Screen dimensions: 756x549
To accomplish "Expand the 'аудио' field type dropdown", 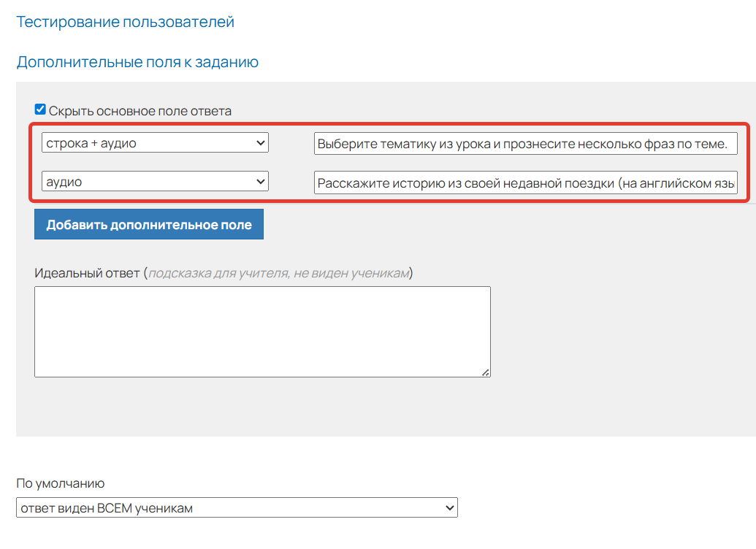I will click(155, 182).
